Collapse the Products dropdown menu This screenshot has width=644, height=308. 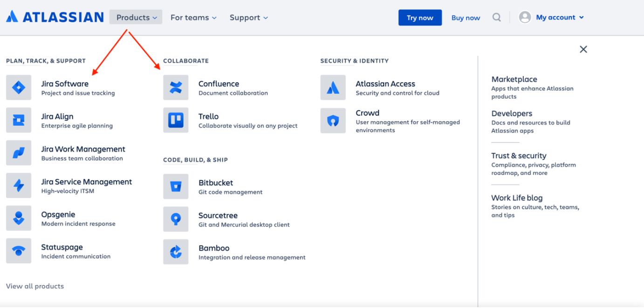pos(136,17)
